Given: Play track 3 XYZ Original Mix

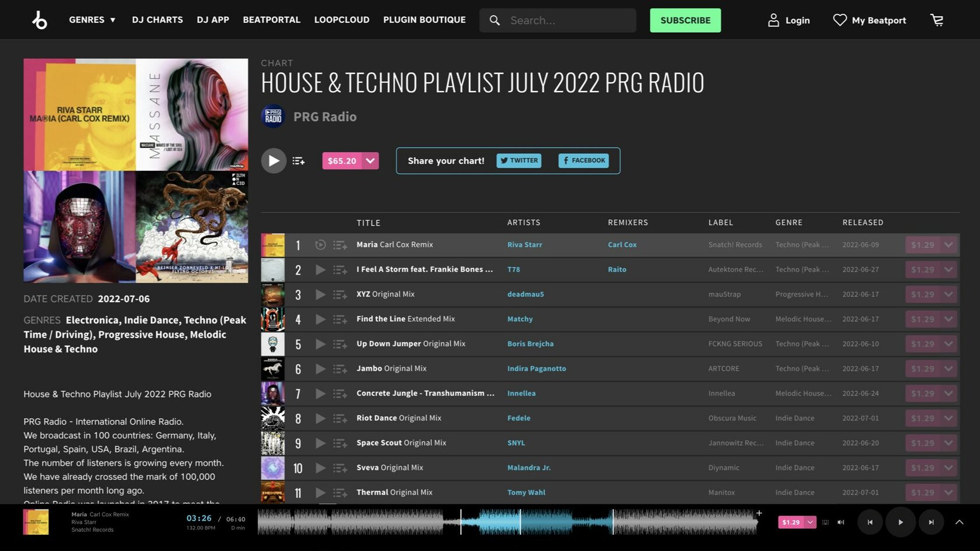Looking at the screenshot, I should [320, 294].
